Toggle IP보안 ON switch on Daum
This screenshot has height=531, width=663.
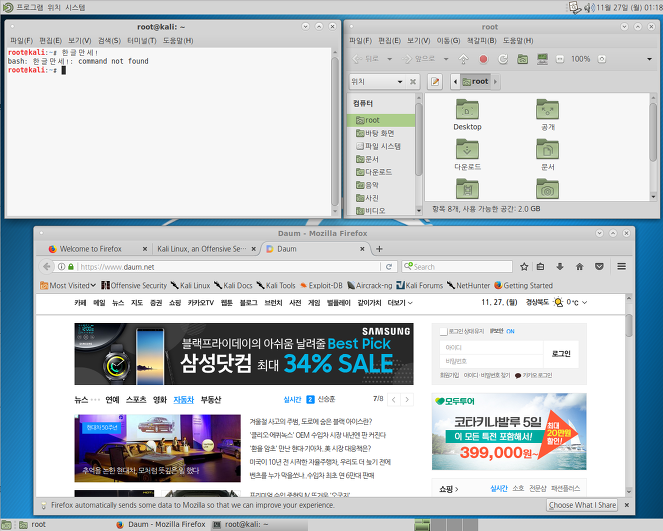point(510,331)
